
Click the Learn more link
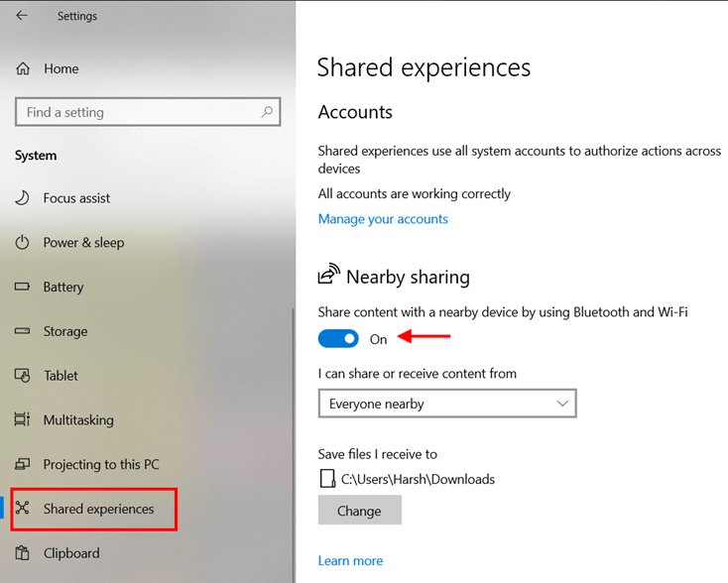pyautogui.click(x=350, y=561)
